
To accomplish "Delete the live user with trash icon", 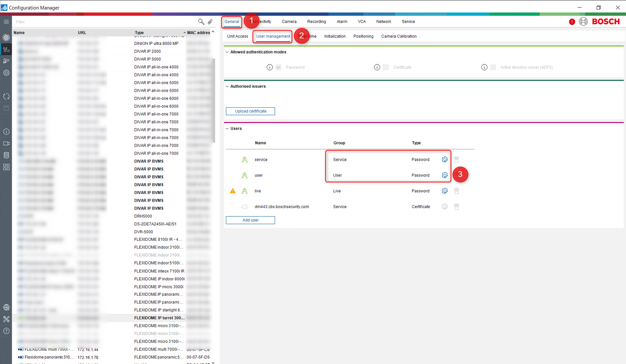I will [456, 191].
